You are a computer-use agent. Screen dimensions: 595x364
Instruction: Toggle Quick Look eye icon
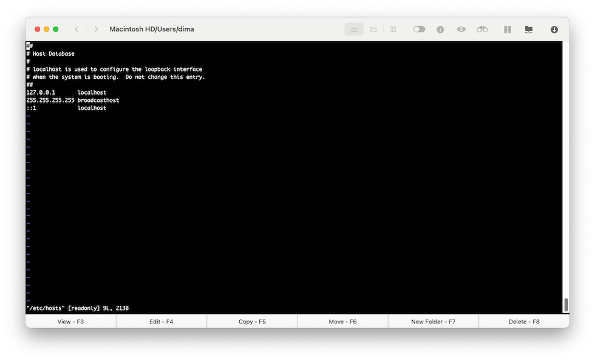(x=461, y=29)
